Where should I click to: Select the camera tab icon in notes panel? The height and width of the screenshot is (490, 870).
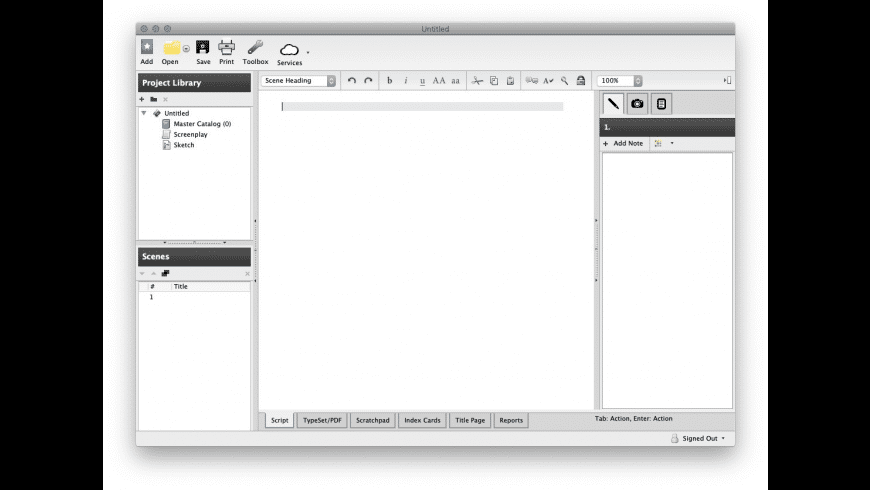(x=637, y=103)
